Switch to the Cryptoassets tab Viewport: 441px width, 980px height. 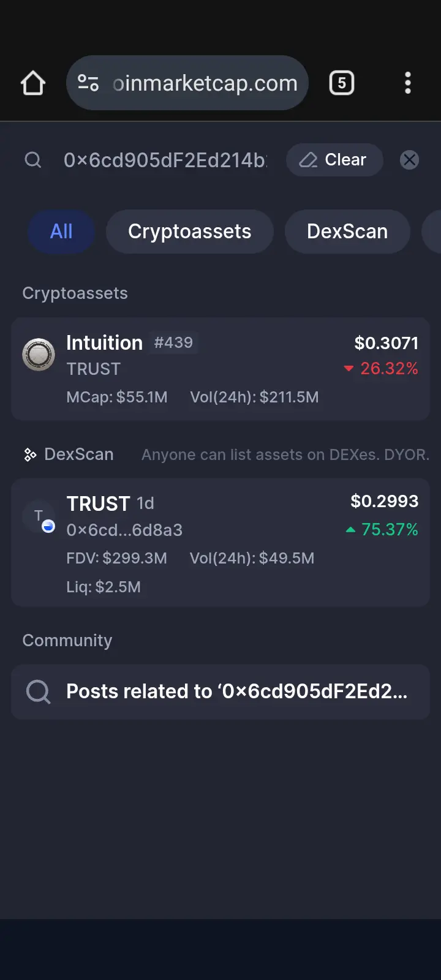[190, 232]
